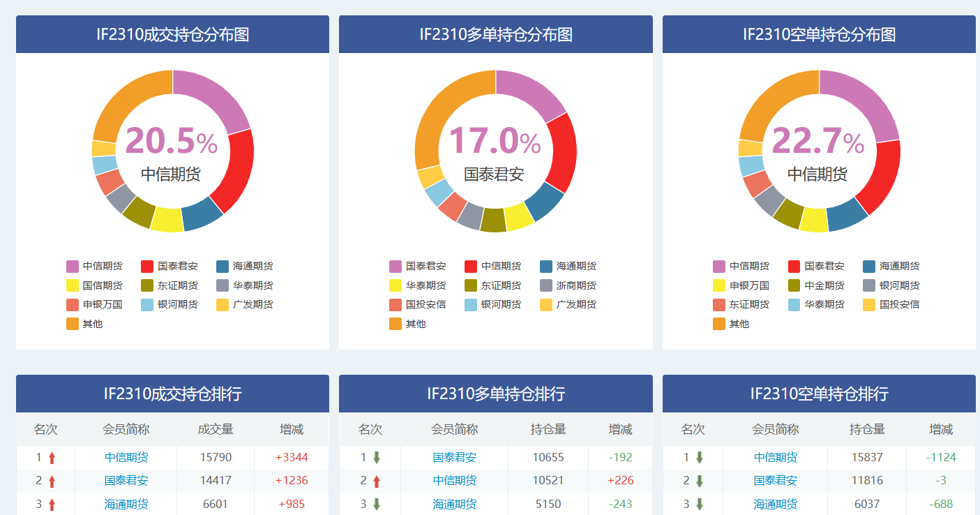This screenshot has height=515, width=980.
Task: Toggle 中金期货 legend in 空单持仓分布图
Action: pos(816,285)
